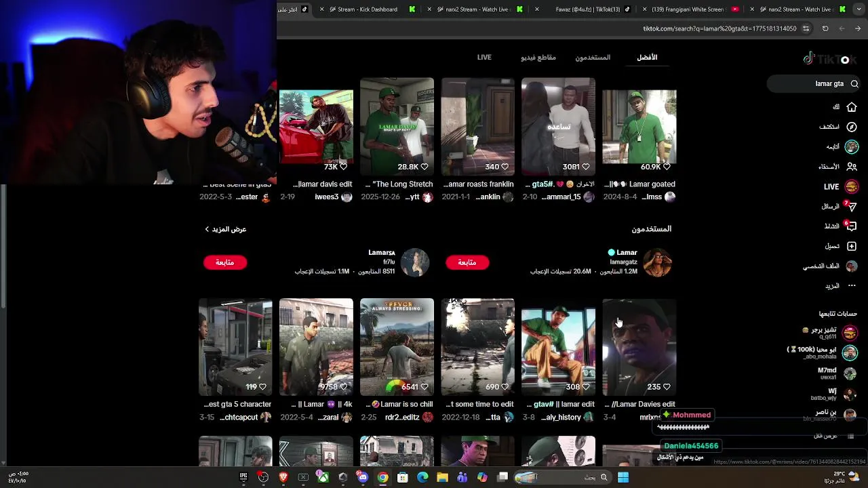
Task: Open Lamar lamargatz profile avatar
Action: point(657,262)
